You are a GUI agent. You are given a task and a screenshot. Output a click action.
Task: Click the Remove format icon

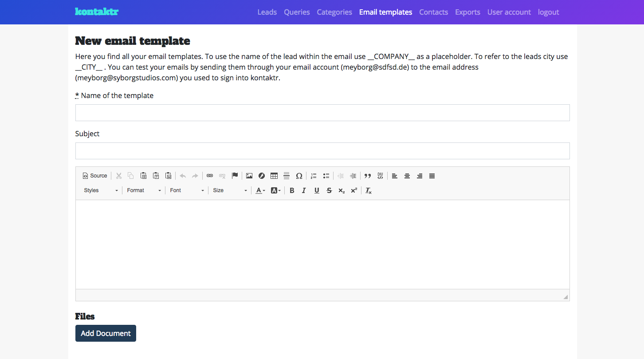[x=369, y=190]
